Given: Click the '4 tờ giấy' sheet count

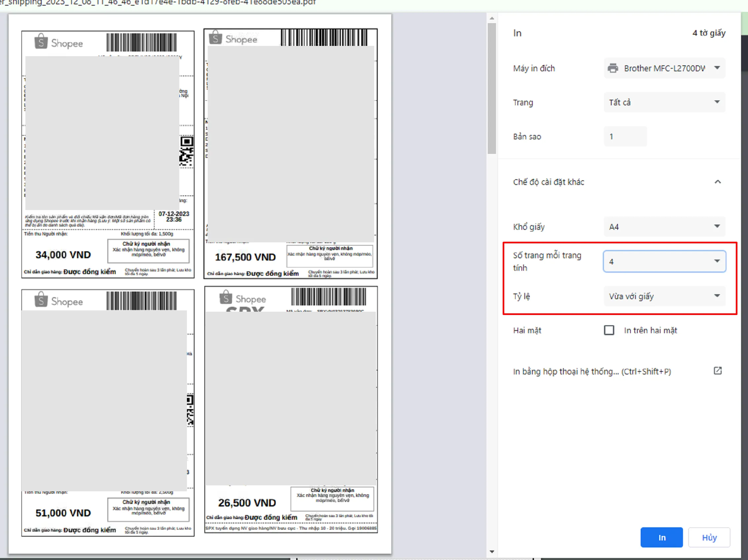Looking at the screenshot, I should click(x=709, y=33).
